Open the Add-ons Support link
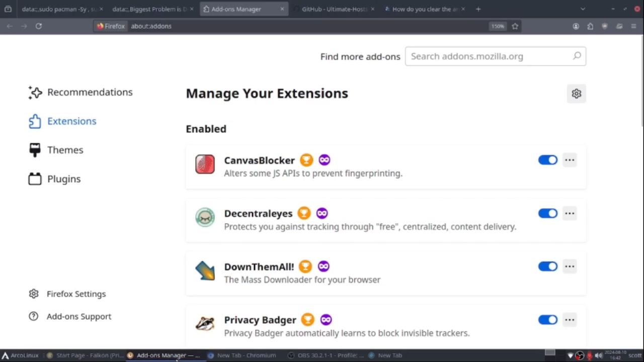Image resolution: width=644 pixels, height=362 pixels. (78, 317)
